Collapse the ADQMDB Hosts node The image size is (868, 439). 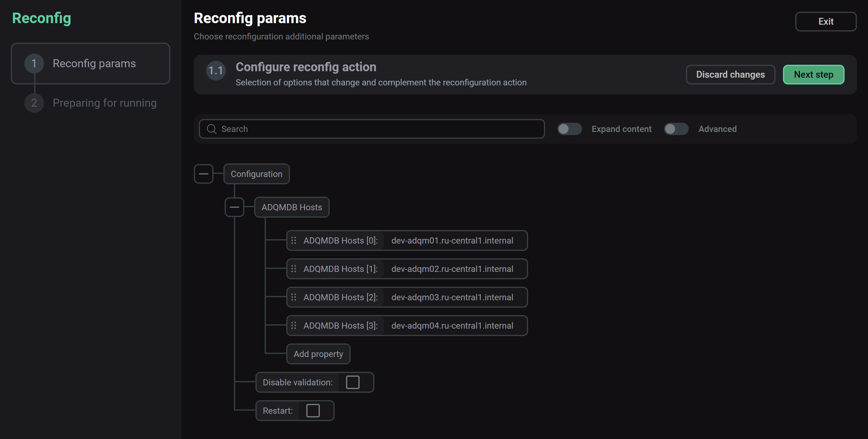[234, 207]
